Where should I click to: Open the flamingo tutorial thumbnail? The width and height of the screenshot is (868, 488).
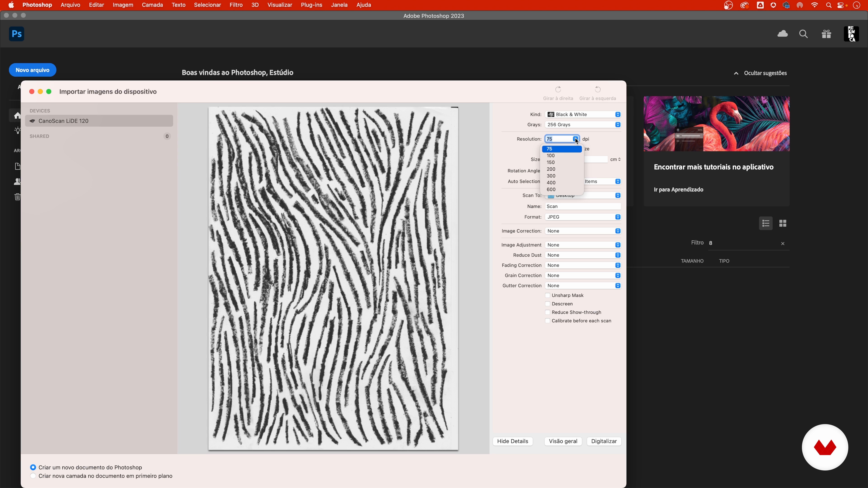tap(716, 124)
